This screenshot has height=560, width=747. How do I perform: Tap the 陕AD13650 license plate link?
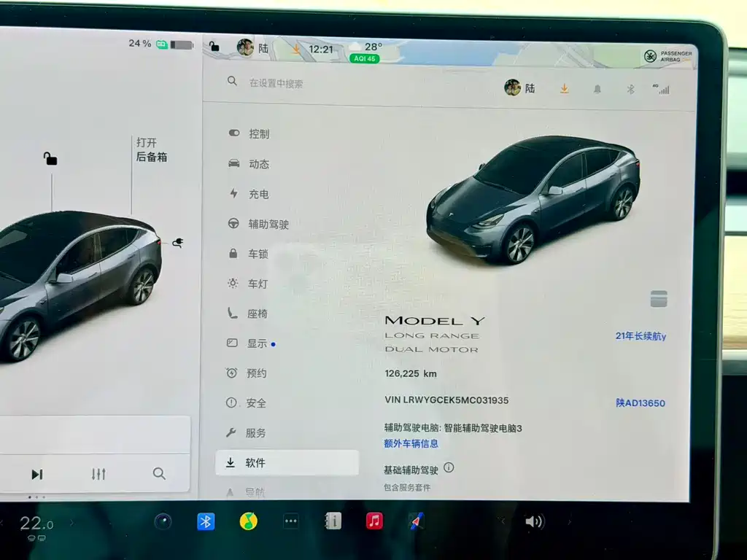tap(640, 402)
